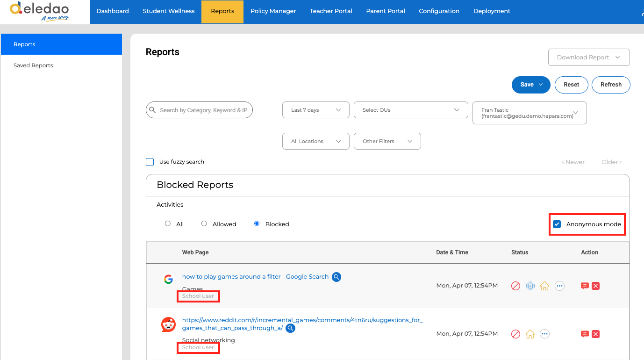
Task: Click magnifier icon beside reddit link
Action: click(290, 328)
